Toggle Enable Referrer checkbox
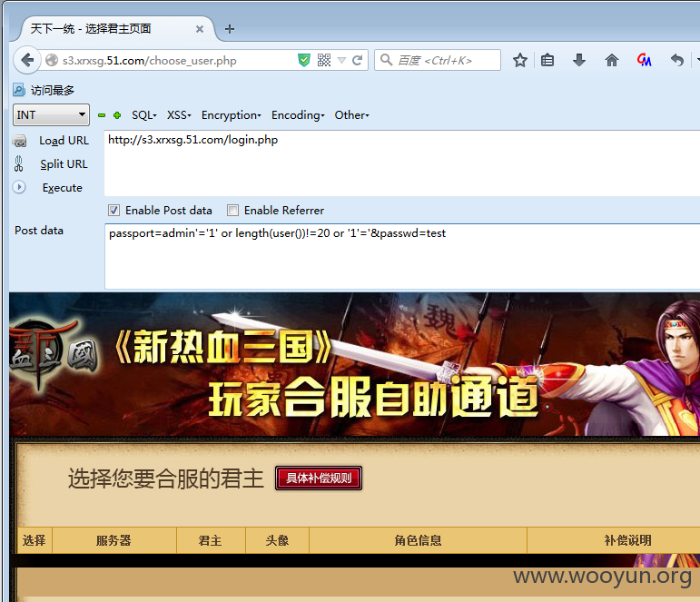Viewport: 700px width, 602px height. (x=232, y=210)
